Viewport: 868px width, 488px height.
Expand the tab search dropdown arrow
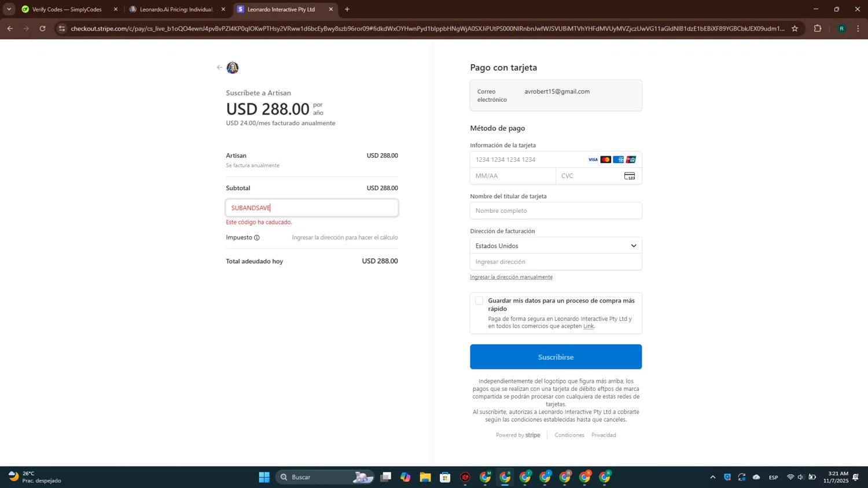9,9
